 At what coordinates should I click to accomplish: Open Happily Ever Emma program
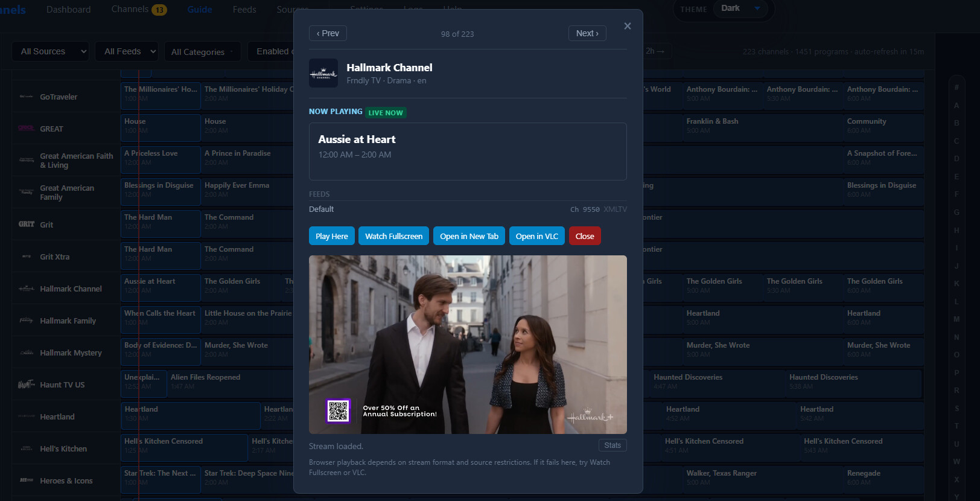[248, 192]
